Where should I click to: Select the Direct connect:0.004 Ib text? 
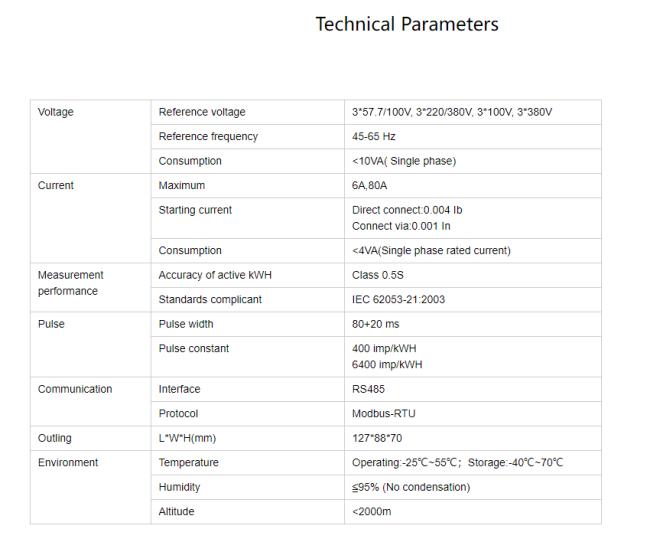[x=407, y=210]
